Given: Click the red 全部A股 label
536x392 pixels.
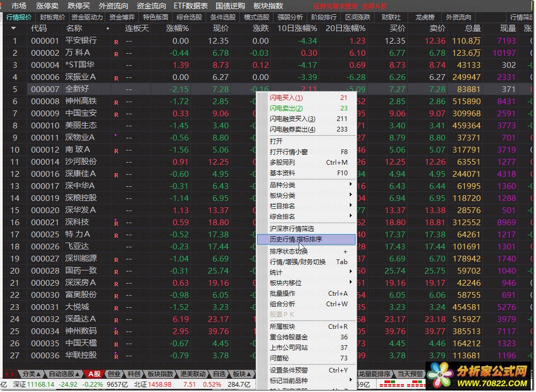Looking at the screenshot, I should tap(374, 6).
